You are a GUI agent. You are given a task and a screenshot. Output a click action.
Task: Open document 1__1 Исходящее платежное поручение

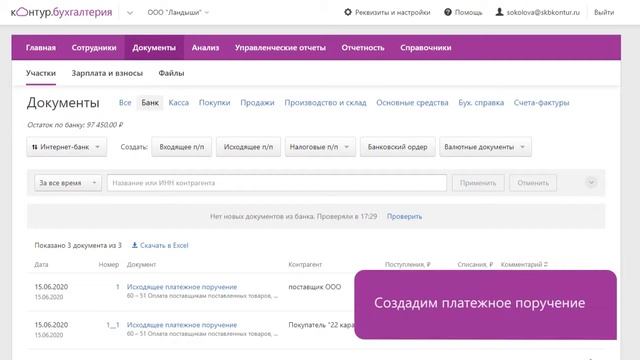(182, 325)
